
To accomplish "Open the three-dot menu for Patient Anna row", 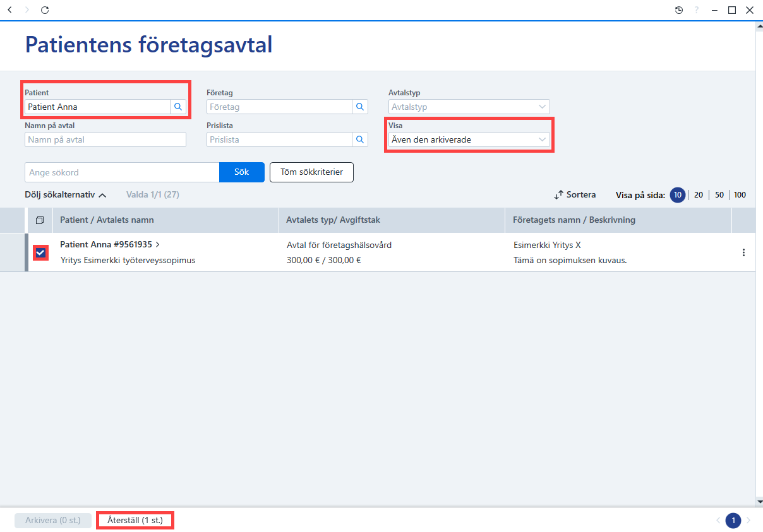I will click(x=743, y=252).
